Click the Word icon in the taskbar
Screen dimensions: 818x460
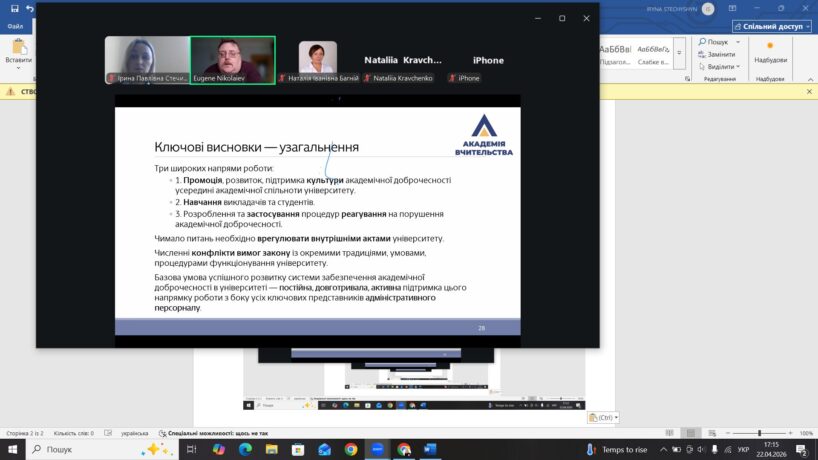coord(430,450)
